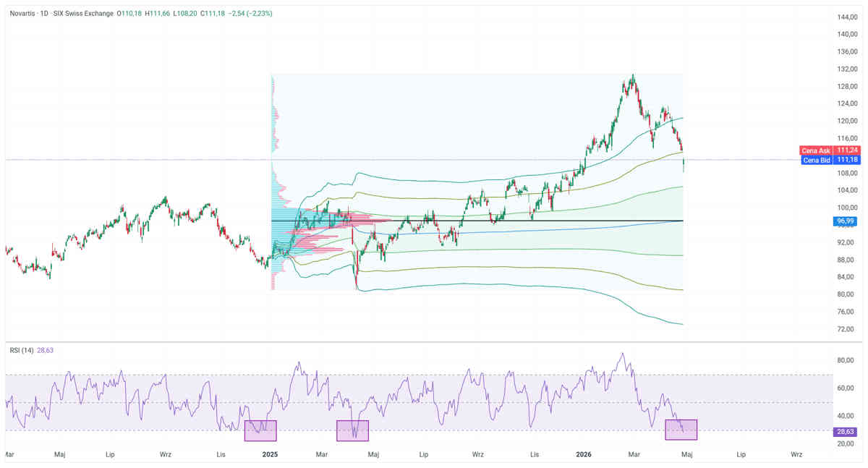The height and width of the screenshot is (468, 868).
Task: Click the 2026 label on time axis
Action: 584,455
